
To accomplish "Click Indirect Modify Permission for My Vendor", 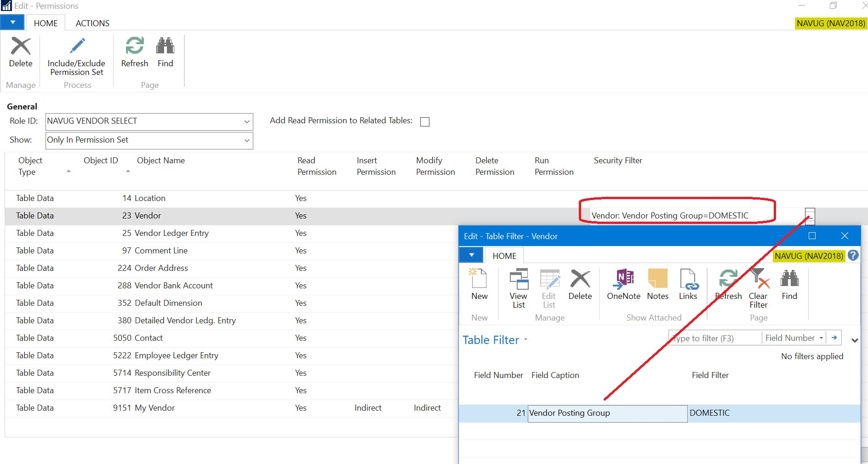I will (x=427, y=408).
